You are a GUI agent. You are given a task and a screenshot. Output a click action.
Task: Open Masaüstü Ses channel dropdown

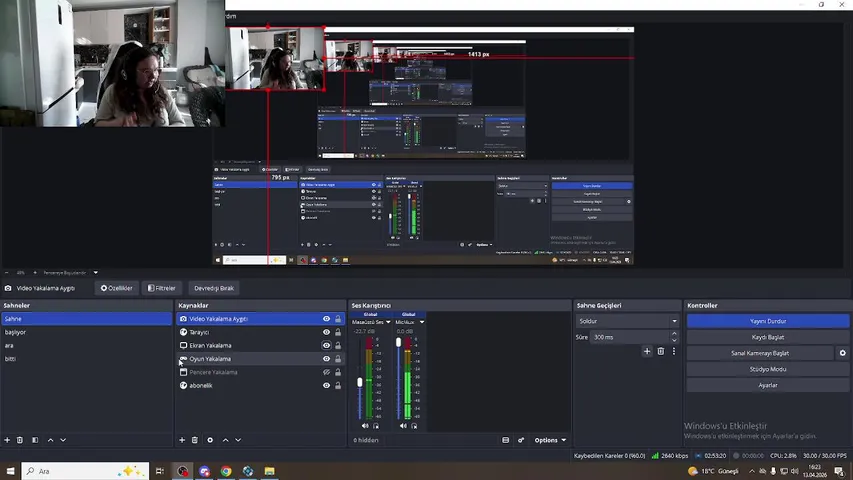click(388, 322)
